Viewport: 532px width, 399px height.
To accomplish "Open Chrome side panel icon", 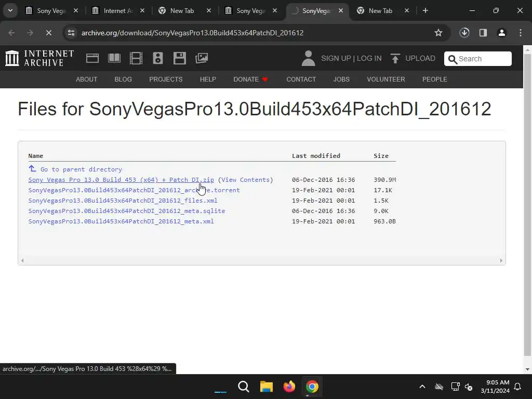I will [483, 33].
